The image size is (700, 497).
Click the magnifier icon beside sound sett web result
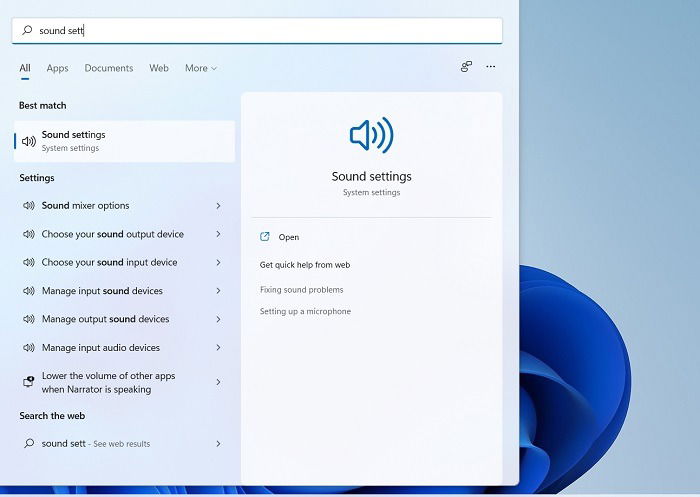(29, 443)
